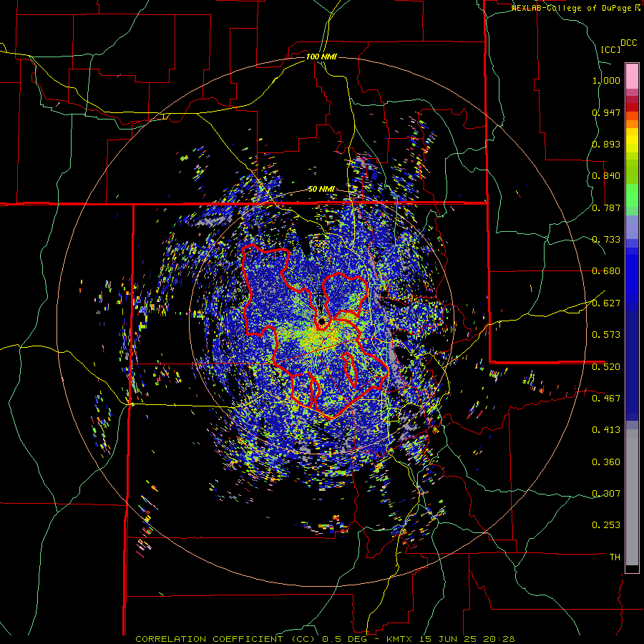644x644 pixels.
Task: Pick the pink segment of the color bar
Action: (632, 77)
